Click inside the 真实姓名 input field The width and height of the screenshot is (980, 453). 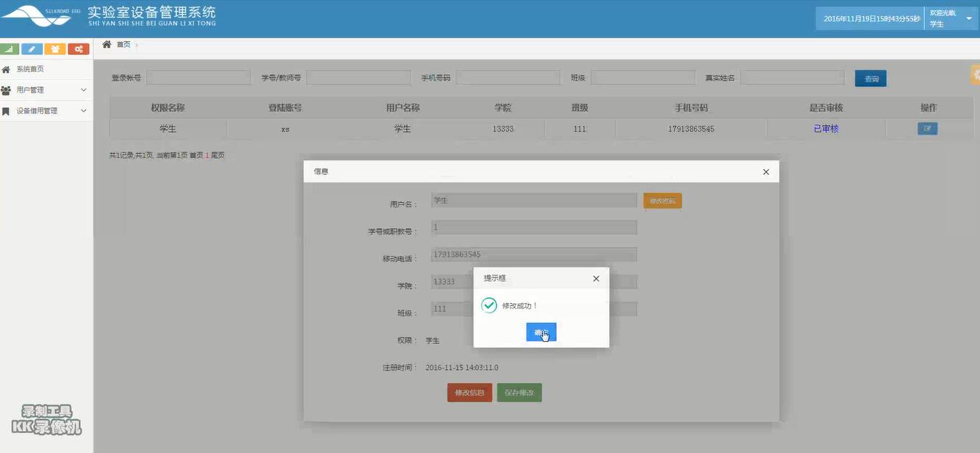(792, 75)
